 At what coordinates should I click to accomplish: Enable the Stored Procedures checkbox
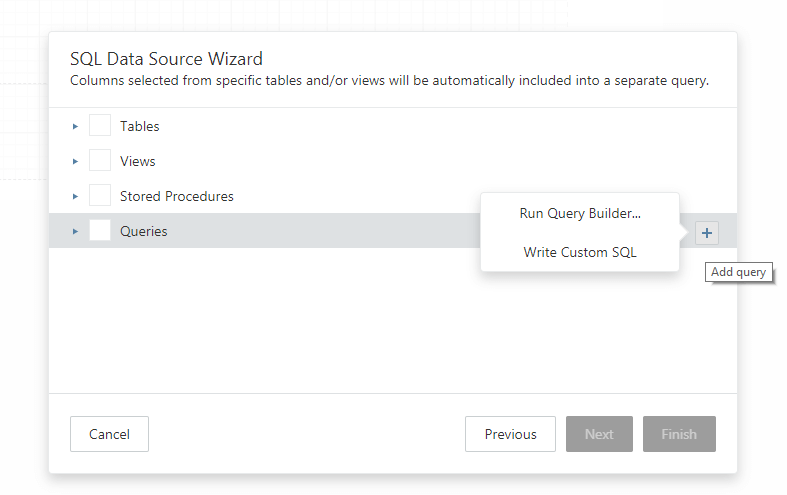click(100, 196)
